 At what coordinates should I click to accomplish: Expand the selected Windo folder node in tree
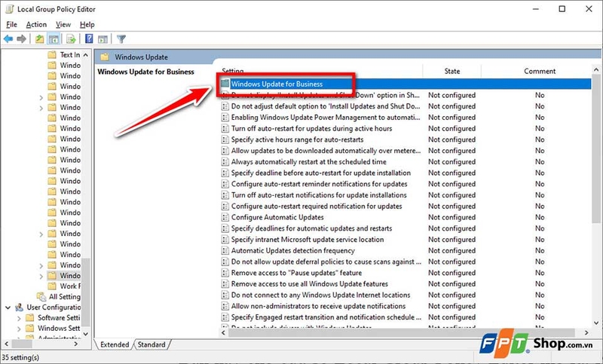point(41,276)
